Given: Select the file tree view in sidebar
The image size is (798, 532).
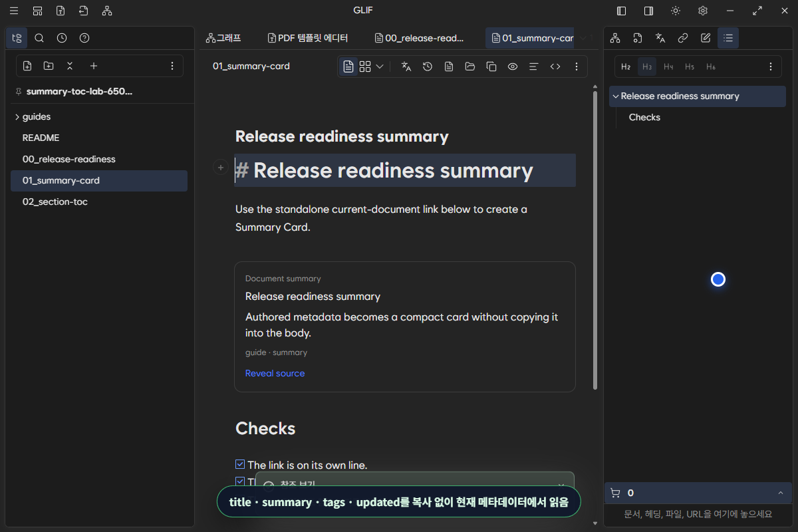Looking at the screenshot, I should click(x=17, y=38).
